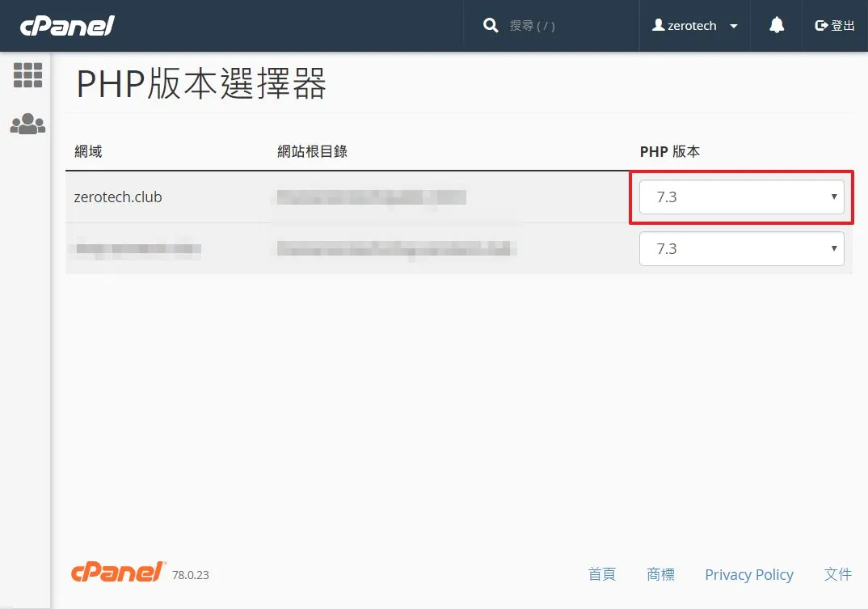Click the cPanel logo in header

click(x=67, y=26)
